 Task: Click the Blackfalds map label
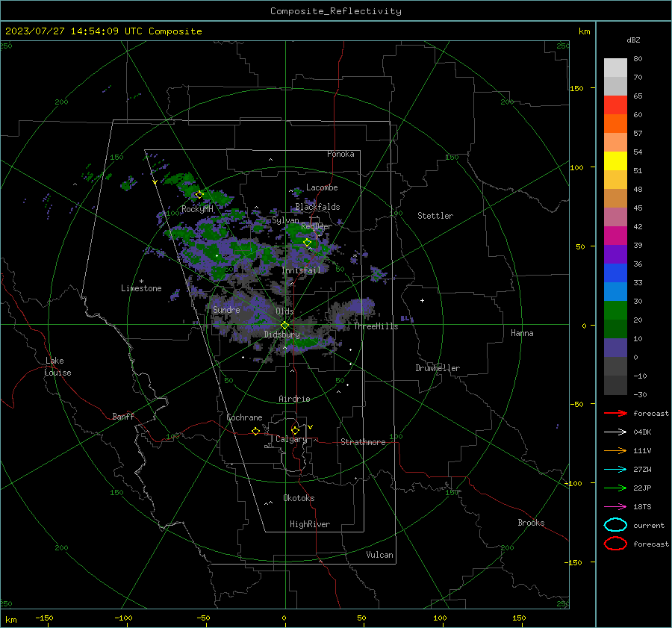click(317, 207)
